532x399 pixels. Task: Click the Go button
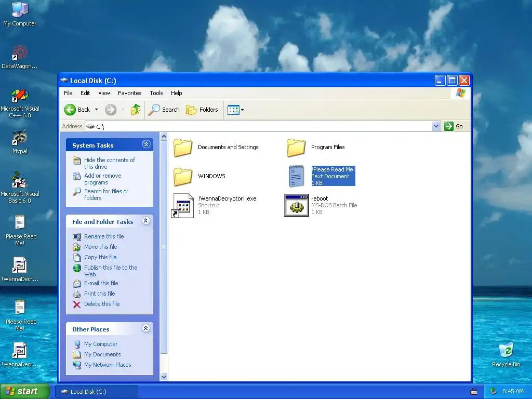tap(454, 126)
